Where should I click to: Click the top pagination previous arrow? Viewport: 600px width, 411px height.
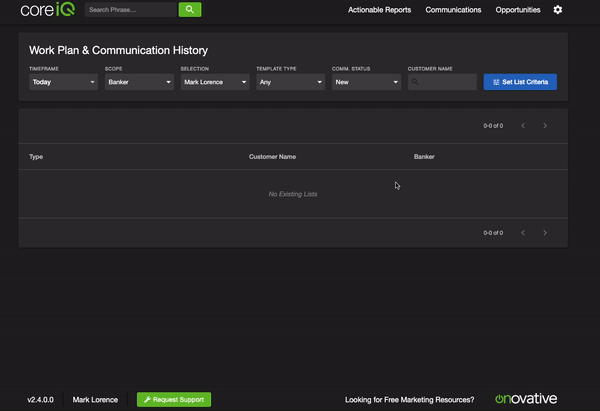pos(523,126)
